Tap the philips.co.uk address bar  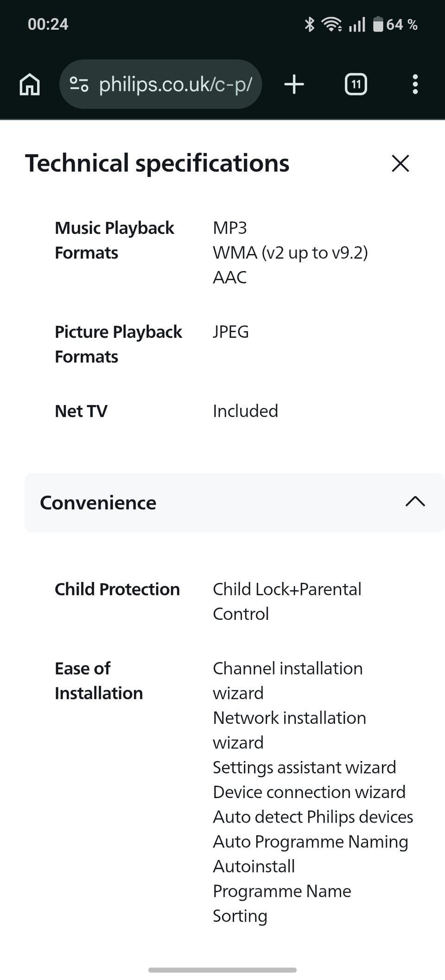pos(160,84)
